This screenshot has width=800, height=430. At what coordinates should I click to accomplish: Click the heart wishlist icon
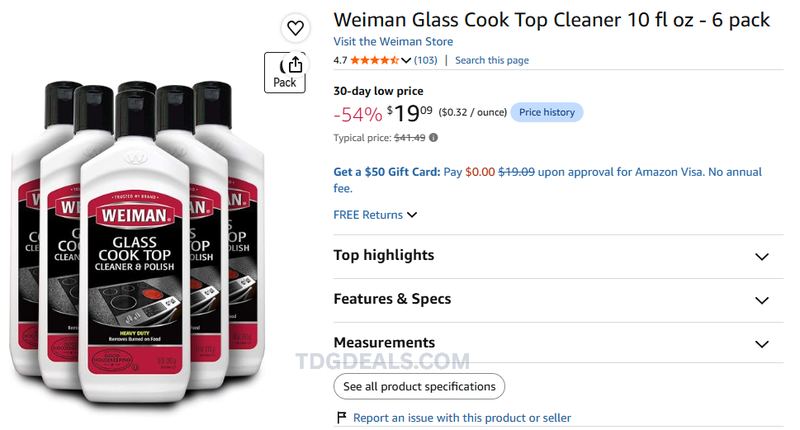295,28
